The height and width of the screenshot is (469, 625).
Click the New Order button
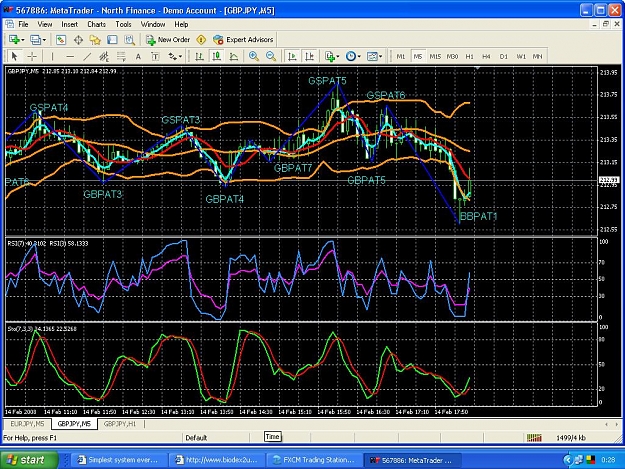168,39
